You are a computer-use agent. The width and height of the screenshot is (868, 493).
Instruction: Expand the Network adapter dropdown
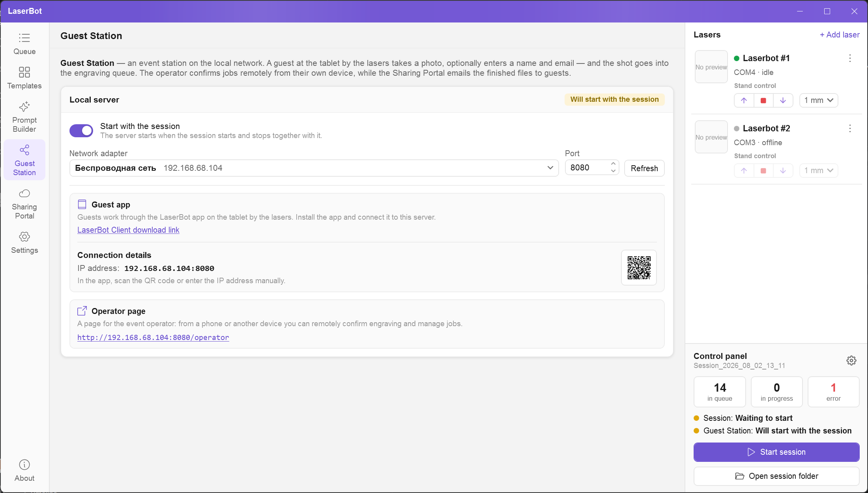coord(314,168)
